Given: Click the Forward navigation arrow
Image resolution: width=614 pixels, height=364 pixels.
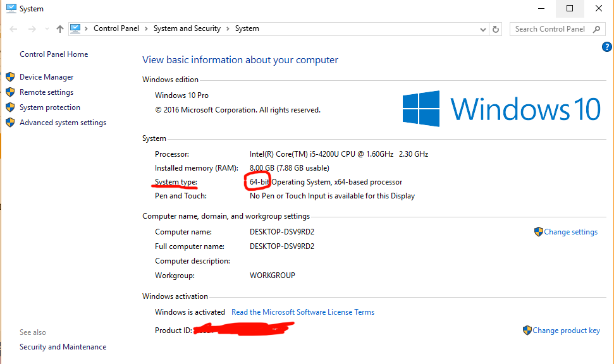Looking at the screenshot, I should [32, 29].
